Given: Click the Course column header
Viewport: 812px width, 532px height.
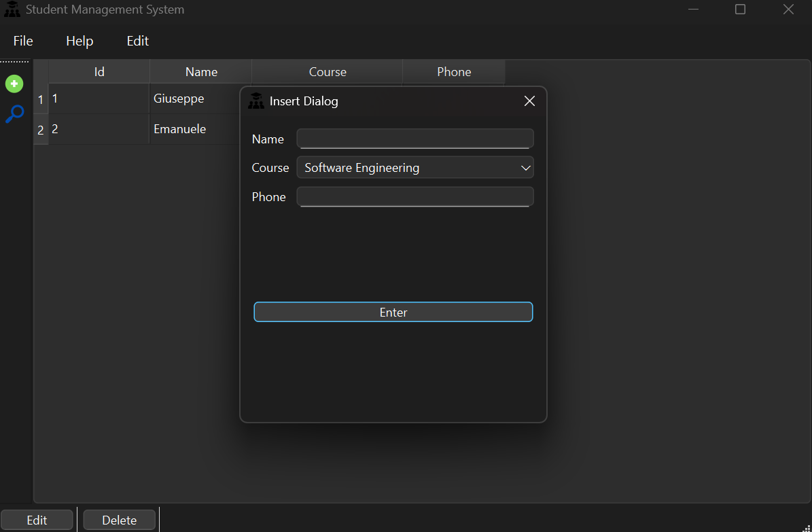Looking at the screenshot, I should [x=328, y=72].
